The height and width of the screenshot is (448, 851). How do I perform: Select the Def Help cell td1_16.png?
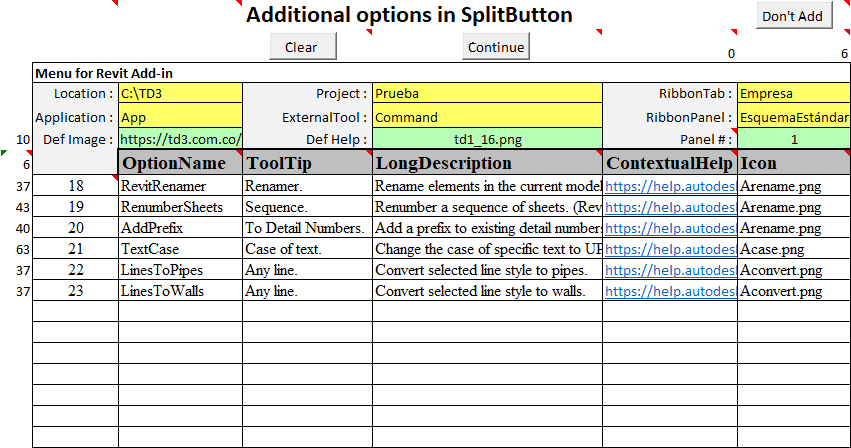coord(487,140)
